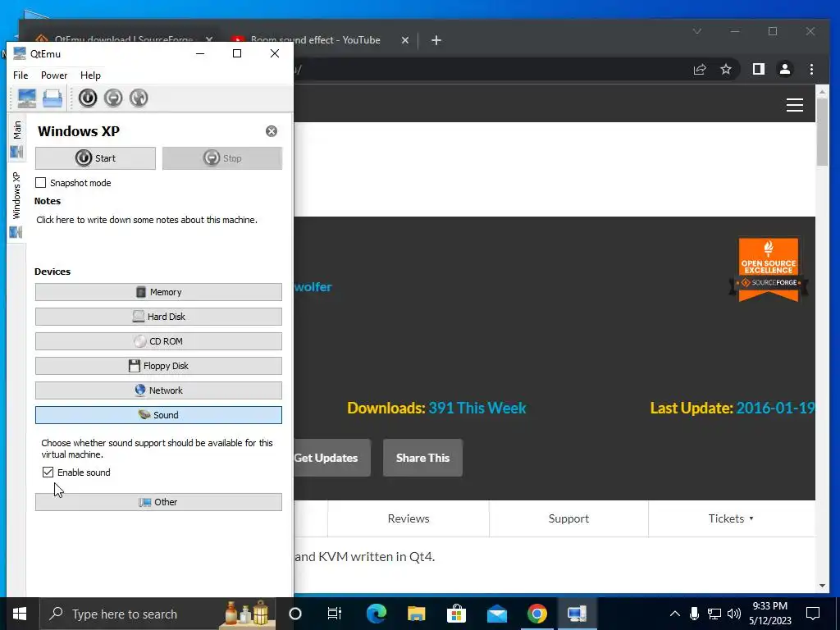Click the Chrome share page icon

(700, 69)
